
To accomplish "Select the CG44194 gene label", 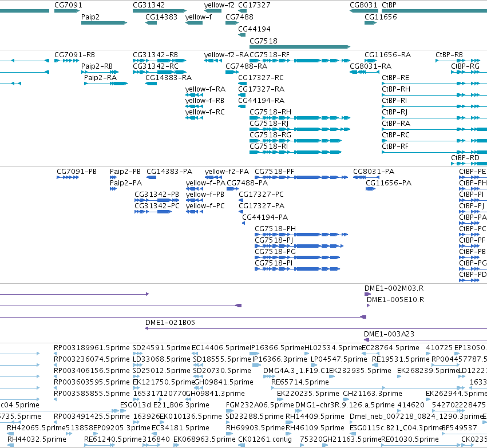I will coord(254,29).
